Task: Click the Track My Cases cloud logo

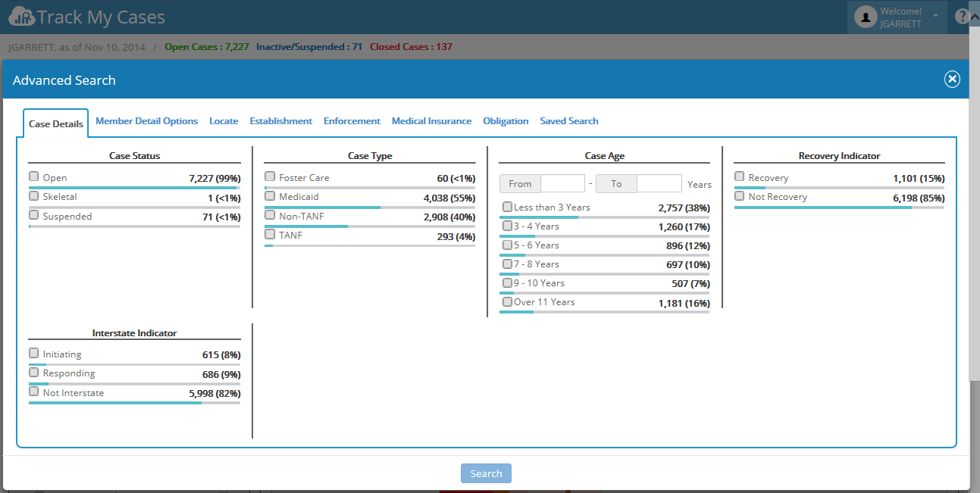Action: (x=21, y=17)
